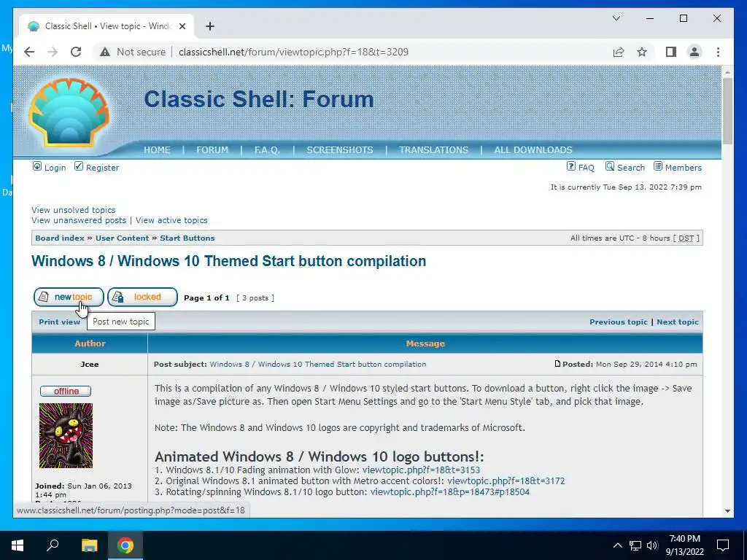Go to Previous topic
The image size is (747, 560).
[x=619, y=322]
